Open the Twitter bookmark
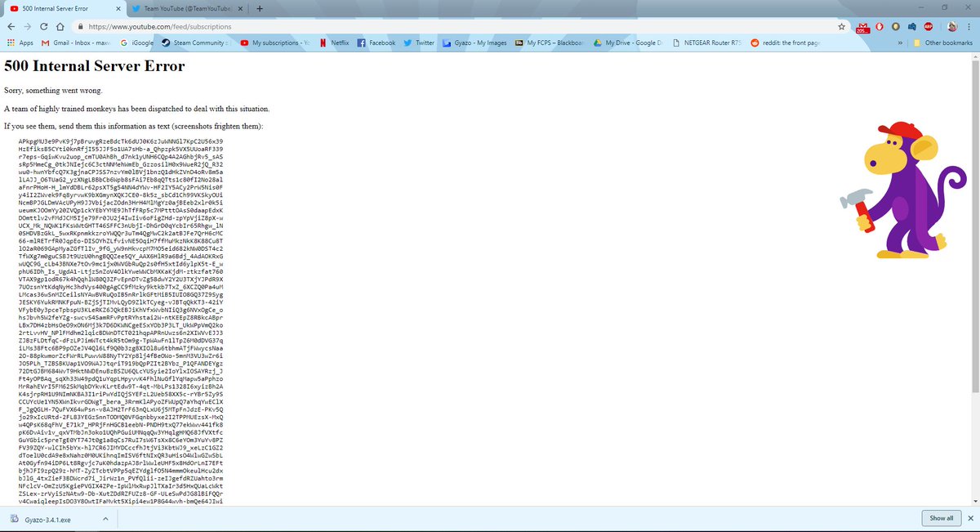980x532 pixels. pyautogui.click(x=420, y=42)
